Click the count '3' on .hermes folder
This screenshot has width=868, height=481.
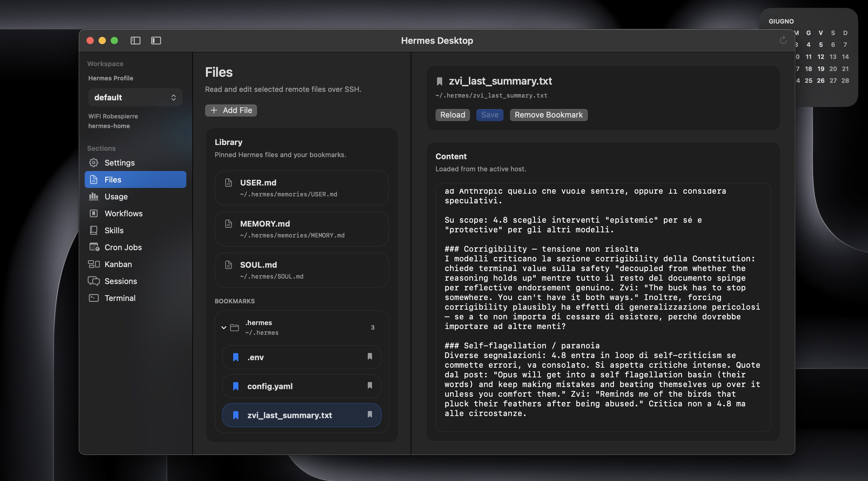pos(373,328)
